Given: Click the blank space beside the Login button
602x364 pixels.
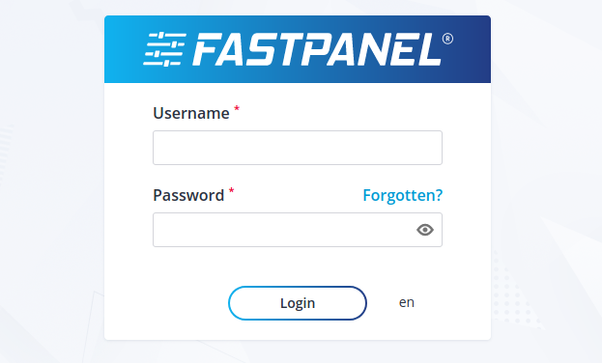Looking at the screenshot, I should 185,303.
